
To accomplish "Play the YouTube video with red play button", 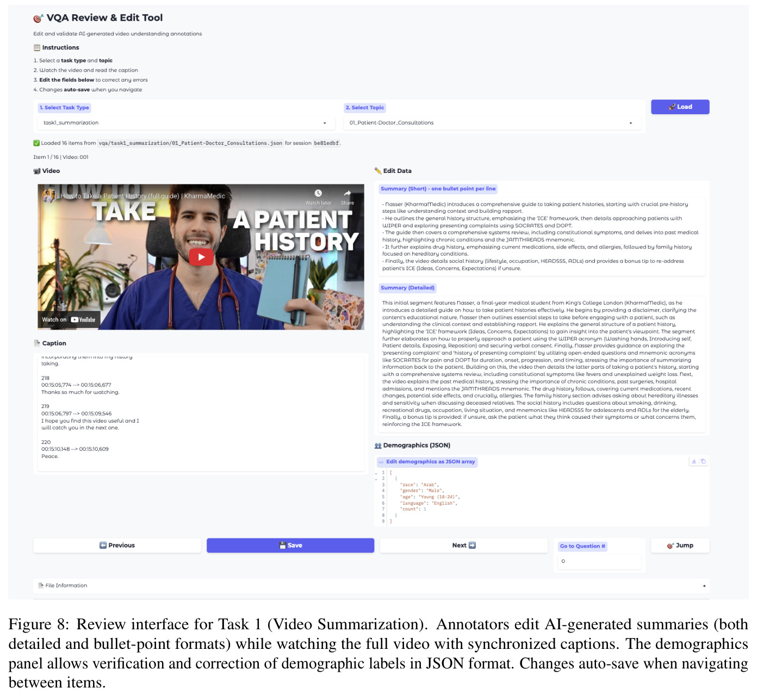I will point(201,257).
